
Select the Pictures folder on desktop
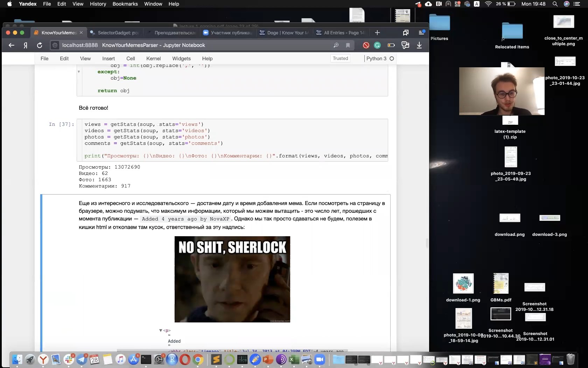click(440, 23)
